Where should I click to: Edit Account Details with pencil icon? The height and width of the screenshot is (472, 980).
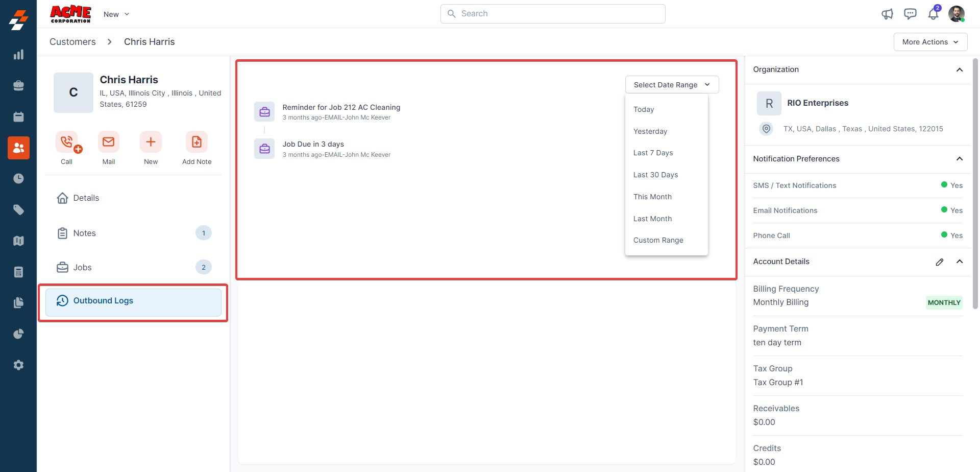pos(940,262)
